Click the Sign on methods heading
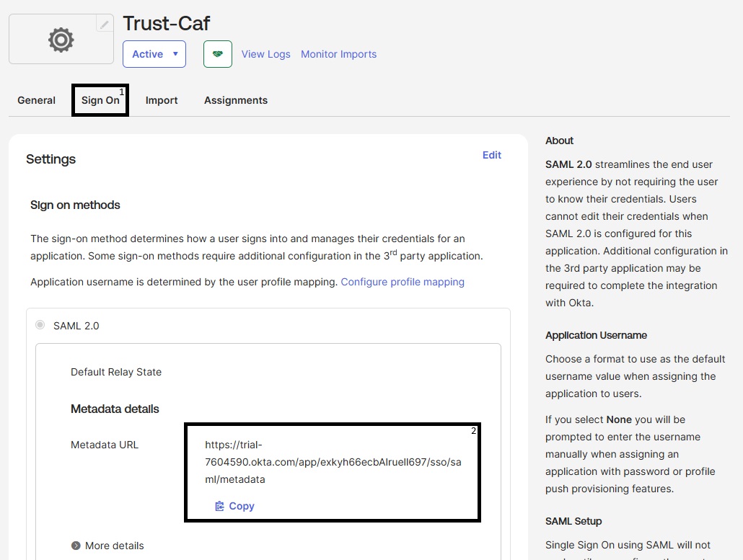This screenshot has height=560, width=743. click(x=75, y=205)
